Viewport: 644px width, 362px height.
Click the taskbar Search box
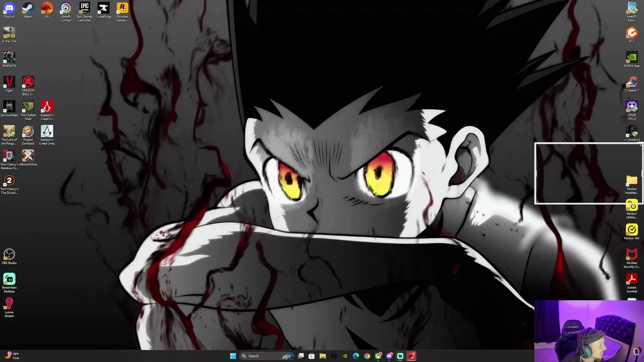[267, 356]
